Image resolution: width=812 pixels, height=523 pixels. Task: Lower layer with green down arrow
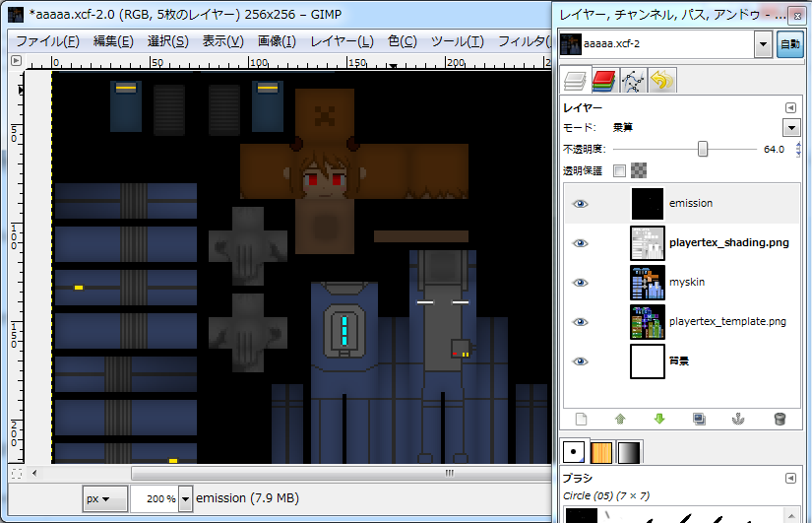click(x=659, y=419)
